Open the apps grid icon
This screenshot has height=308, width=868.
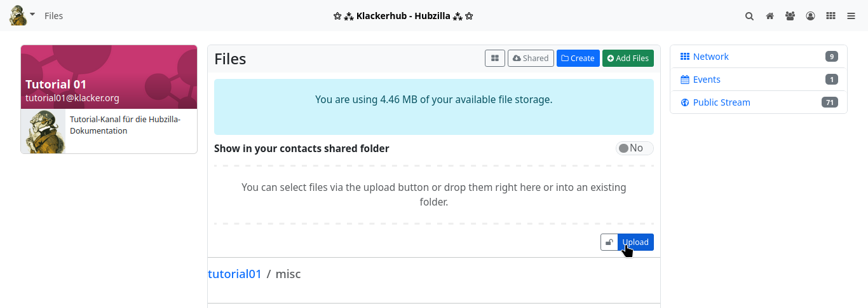[831, 16]
